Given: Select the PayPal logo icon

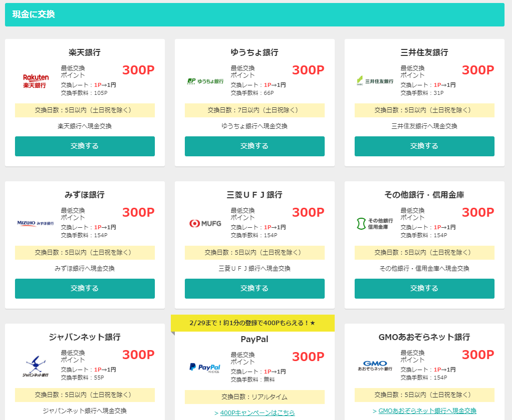Looking at the screenshot, I should (x=206, y=367).
